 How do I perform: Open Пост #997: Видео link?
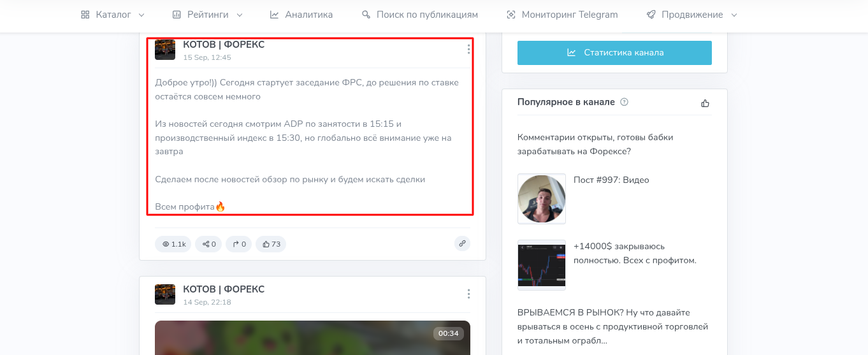tap(611, 180)
